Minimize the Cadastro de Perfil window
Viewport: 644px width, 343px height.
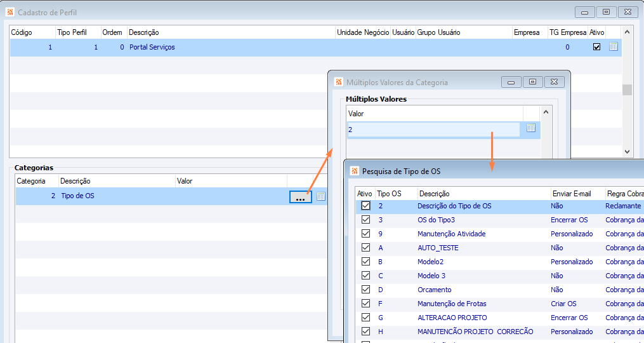pos(585,12)
